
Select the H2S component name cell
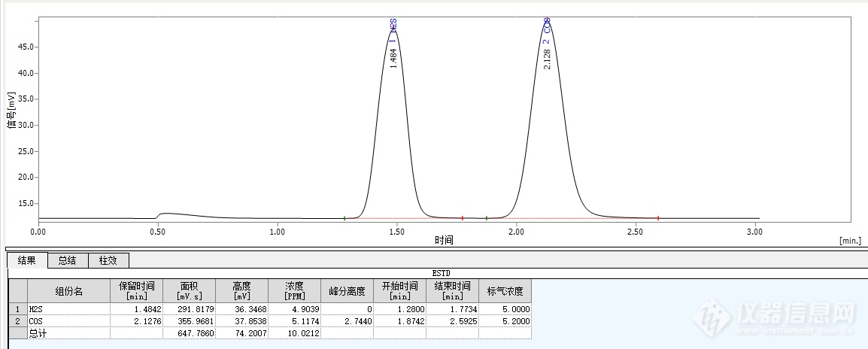point(68,309)
